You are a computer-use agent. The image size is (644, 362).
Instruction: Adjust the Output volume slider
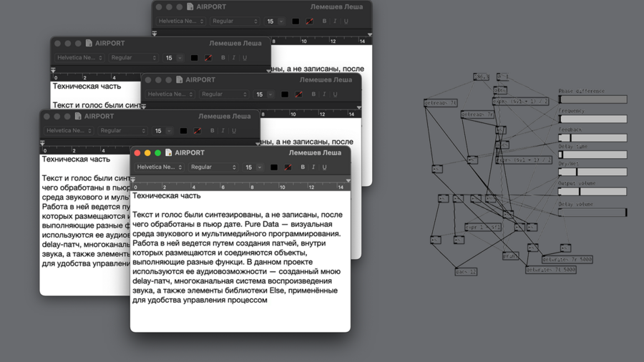point(592,192)
